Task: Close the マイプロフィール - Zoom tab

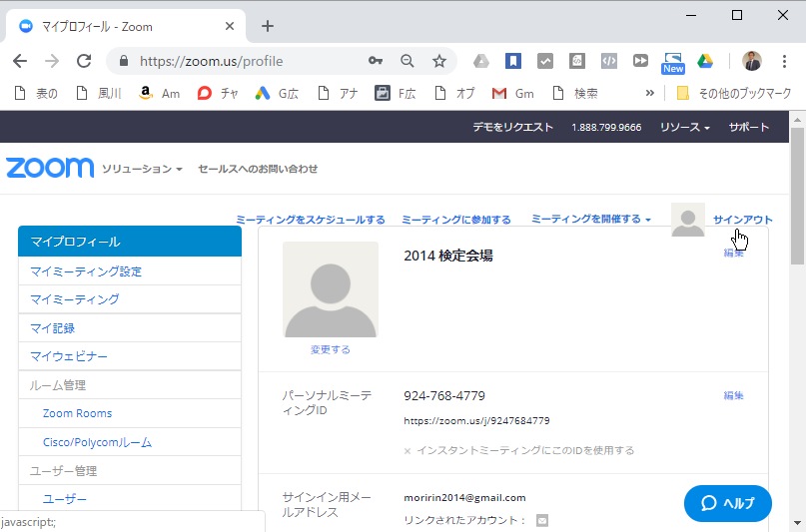Action: point(230,26)
